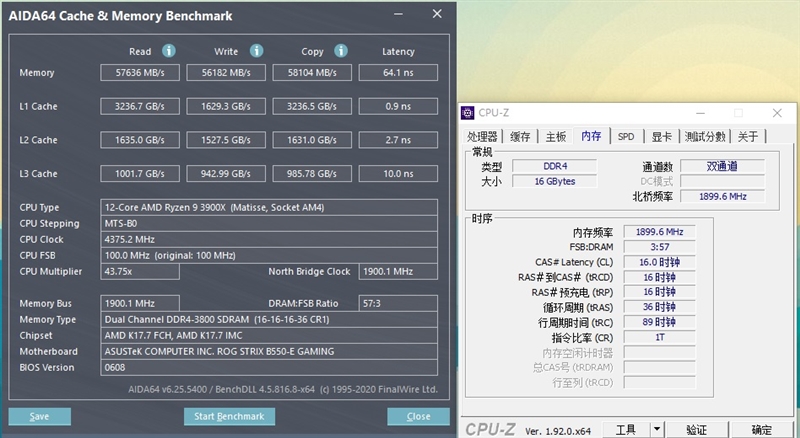This screenshot has height=438, width=800.
Task: Click the 通道数 value 双通道 in CPU-Z
Action: (x=722, y=166)
